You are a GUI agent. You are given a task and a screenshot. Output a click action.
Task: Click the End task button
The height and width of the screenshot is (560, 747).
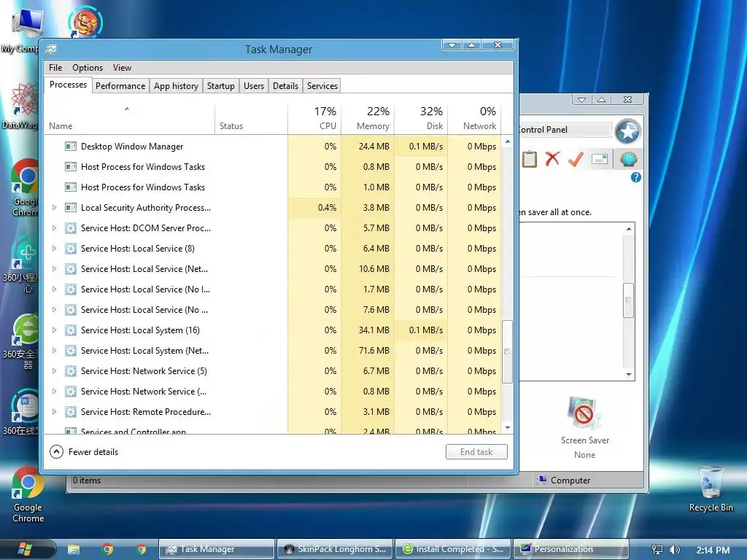tap(476, 452)
